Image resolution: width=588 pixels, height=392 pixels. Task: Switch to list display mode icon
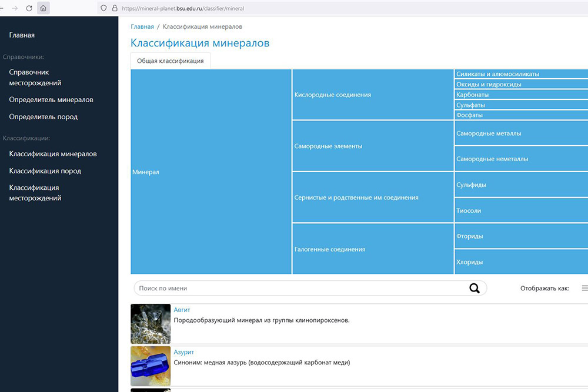coord(584,288)
